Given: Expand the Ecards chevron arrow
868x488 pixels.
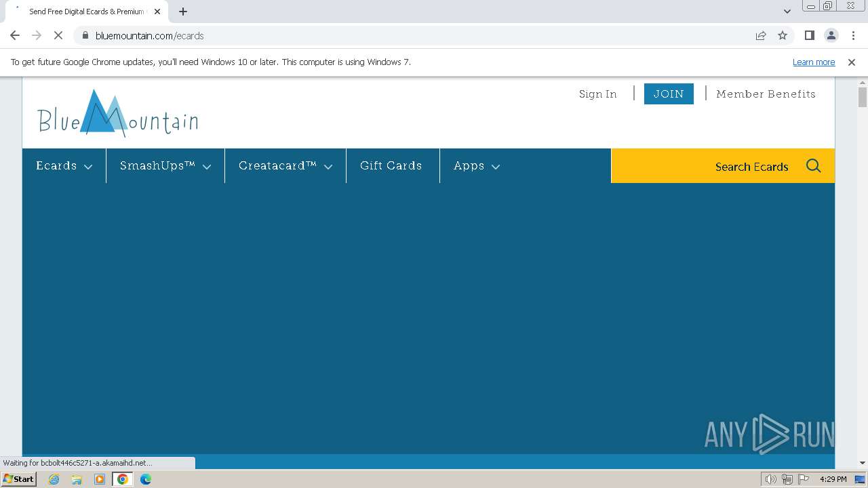Looking at the screenshot, I should pos(88,167).
